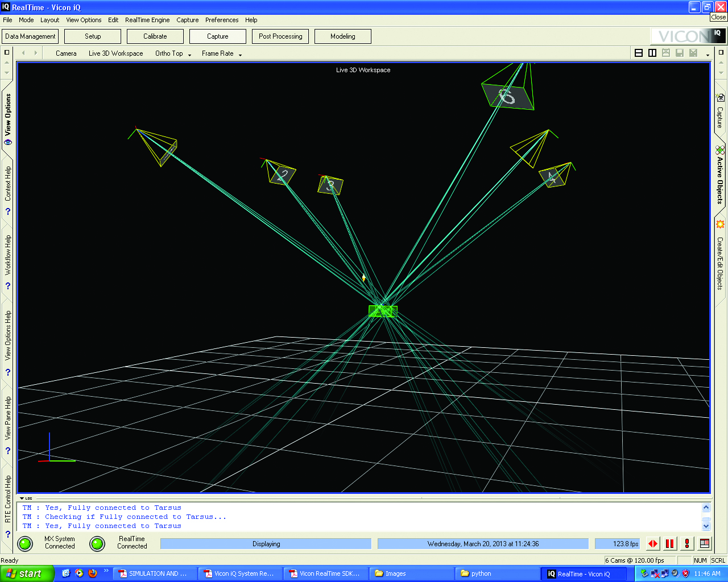Screen dimensions: 728x582
Task: Expand the Ortho Top dropdown
Action: pyautogui.click(x=189, y=55)
